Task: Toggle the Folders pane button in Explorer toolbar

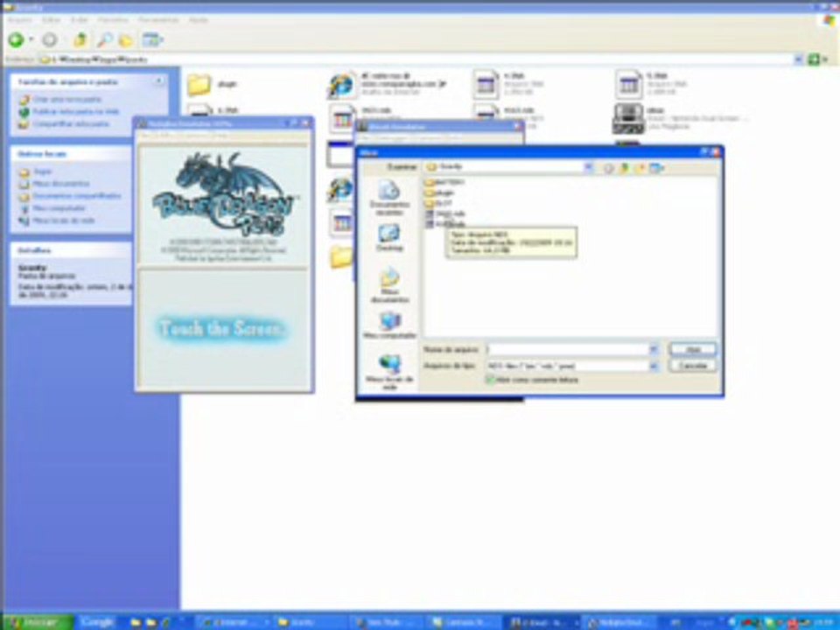Action: 126,40
